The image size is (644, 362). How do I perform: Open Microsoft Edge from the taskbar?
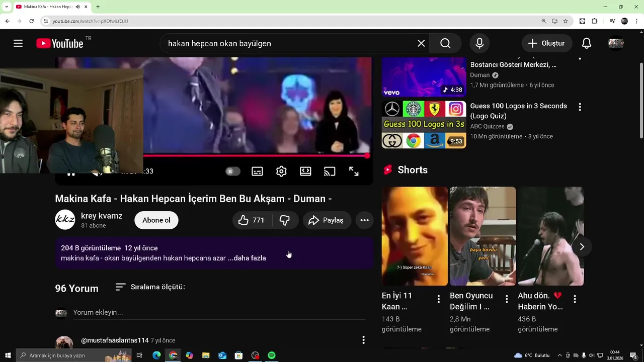click(156, 355)
